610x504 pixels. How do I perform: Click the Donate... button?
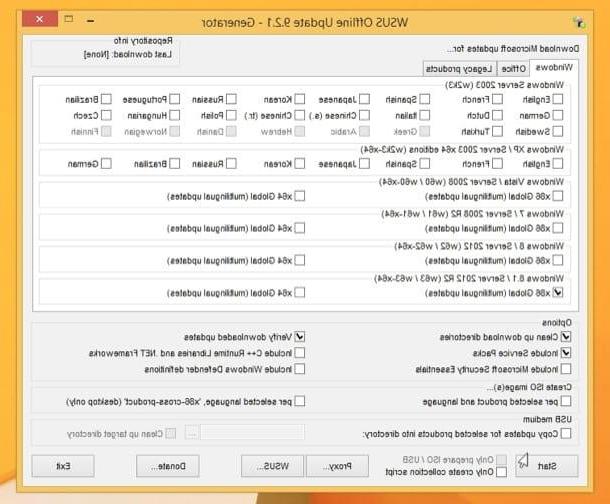click(x=168, y=466)
